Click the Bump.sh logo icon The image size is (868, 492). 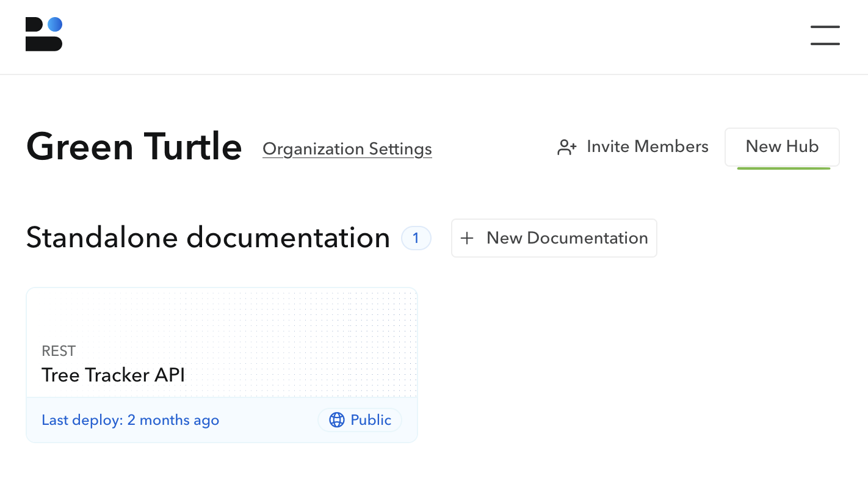43,34
